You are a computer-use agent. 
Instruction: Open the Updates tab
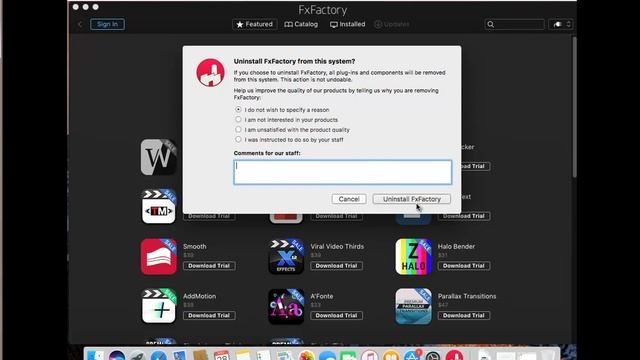[392, 24]
